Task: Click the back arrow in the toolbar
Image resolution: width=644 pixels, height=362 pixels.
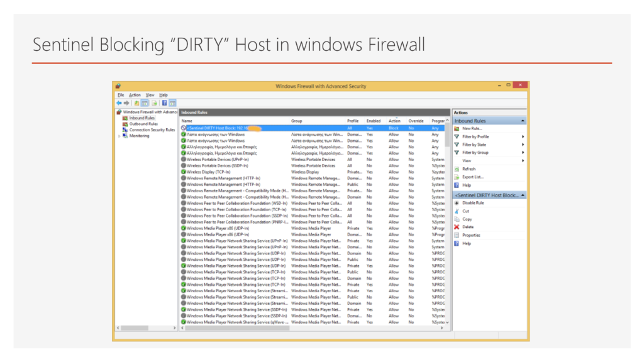Action: tap(118, 102)
